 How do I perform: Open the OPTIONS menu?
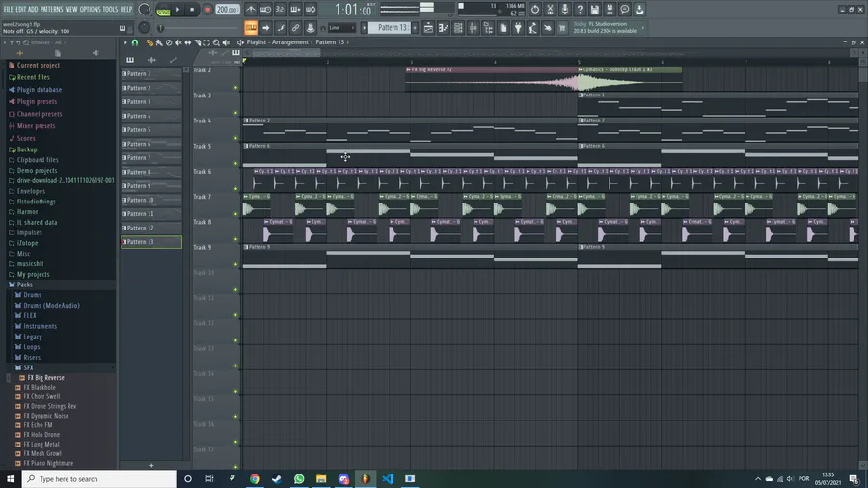(x=91, y=10)
